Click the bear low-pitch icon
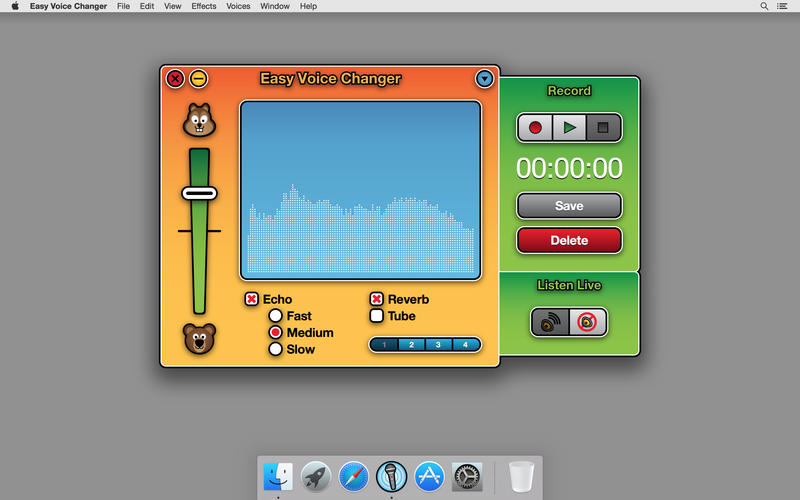Image resolution: width=800 pixels, height=500 pixels. click(x=199, y=339)
